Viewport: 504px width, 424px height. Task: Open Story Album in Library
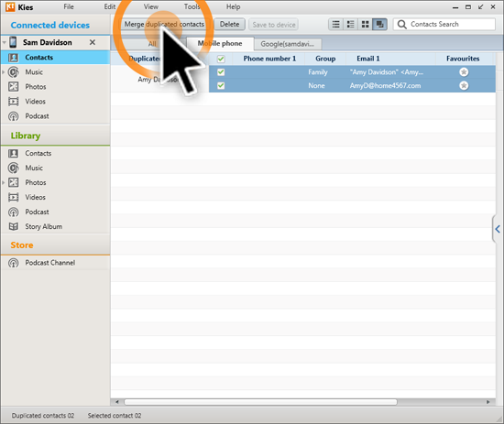(x=43, y=226)
